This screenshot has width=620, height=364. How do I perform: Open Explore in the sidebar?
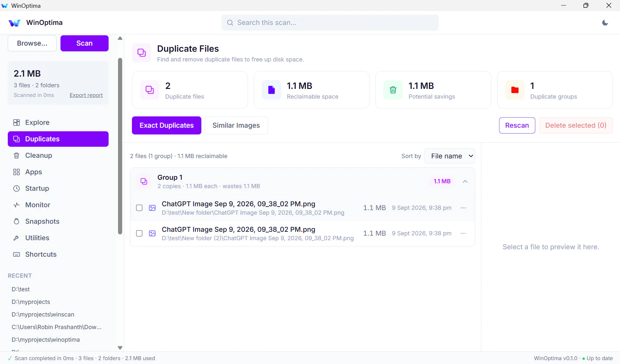(58, 123)
